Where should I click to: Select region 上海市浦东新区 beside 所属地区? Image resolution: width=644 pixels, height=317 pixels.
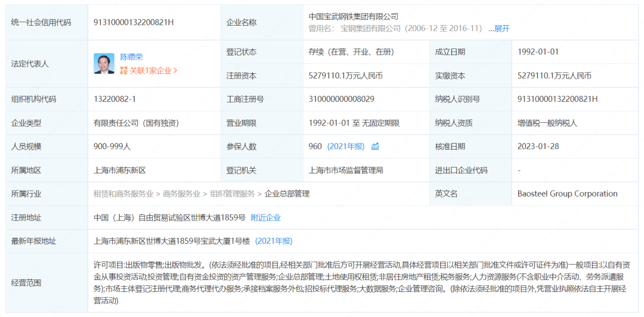pos(119,170)
